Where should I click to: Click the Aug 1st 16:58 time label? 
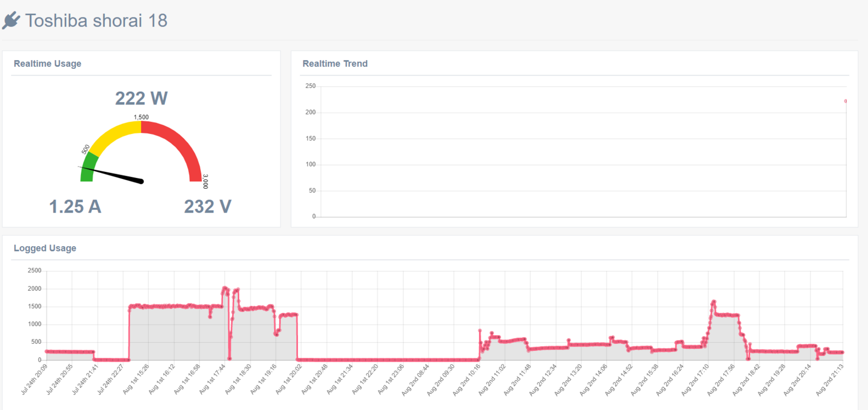click(187, 379)
